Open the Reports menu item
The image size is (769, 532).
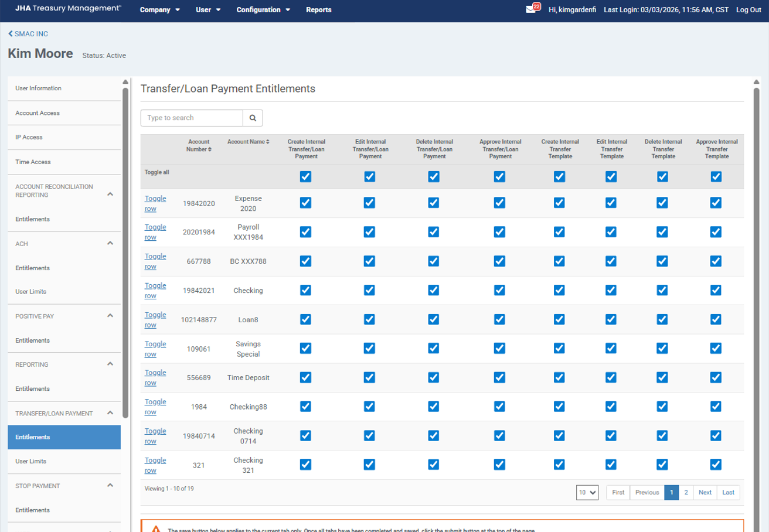pyautogui.click(x=318, y=10)
